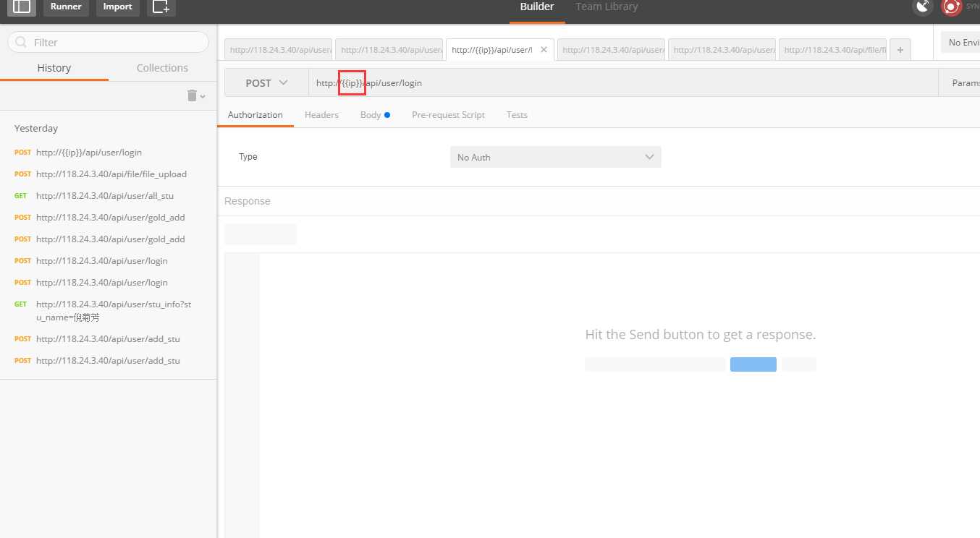The width and height of the screenshot is (980, 538).
Task: Open the Authorization tab
Action: point(255,115)
